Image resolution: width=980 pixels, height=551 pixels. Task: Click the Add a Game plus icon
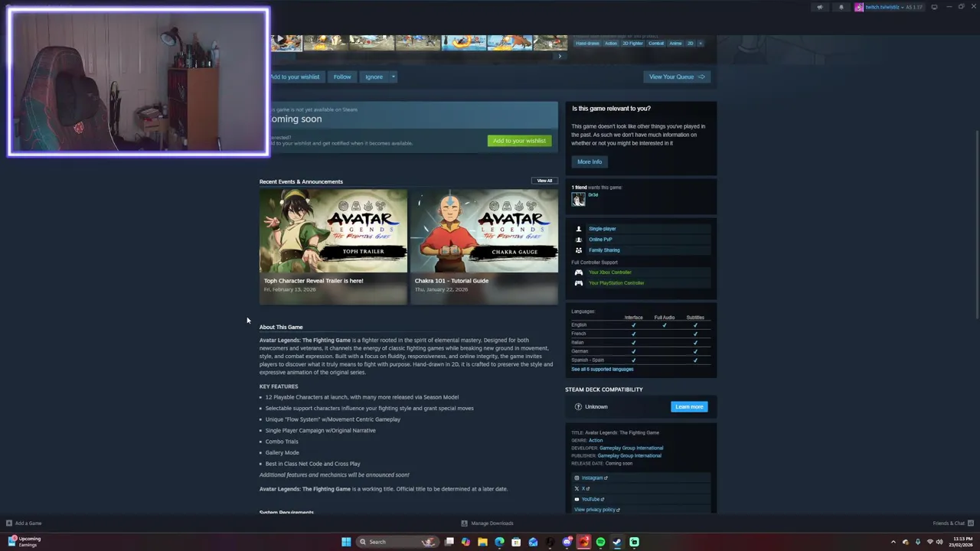tap(9, 523)
